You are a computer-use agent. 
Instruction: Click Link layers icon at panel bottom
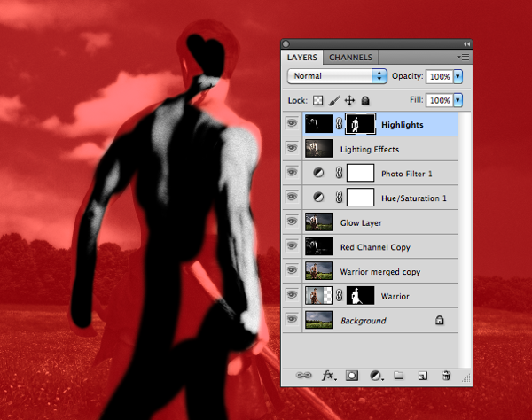coord(303,376)
